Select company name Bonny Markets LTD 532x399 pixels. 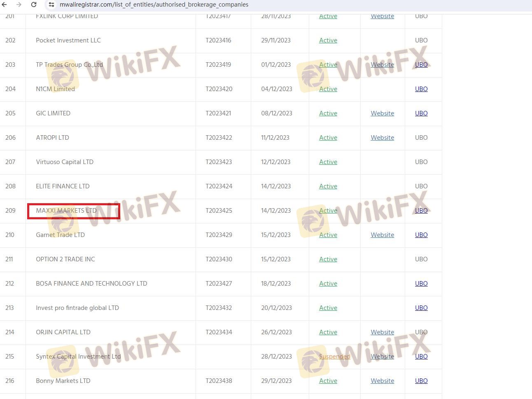coord(63,381)
